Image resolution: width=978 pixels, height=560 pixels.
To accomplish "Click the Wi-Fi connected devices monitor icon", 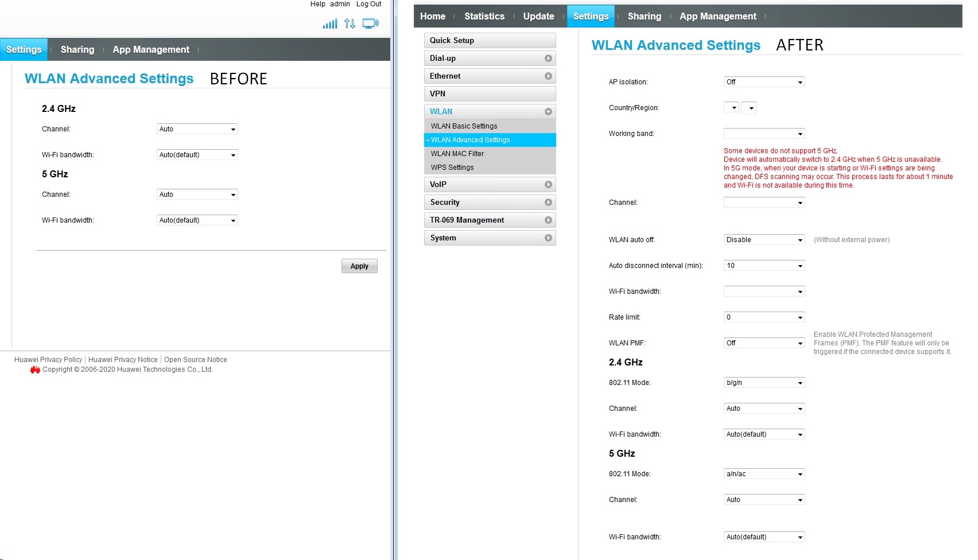I will pyautogui.click(x=370, y=24).
